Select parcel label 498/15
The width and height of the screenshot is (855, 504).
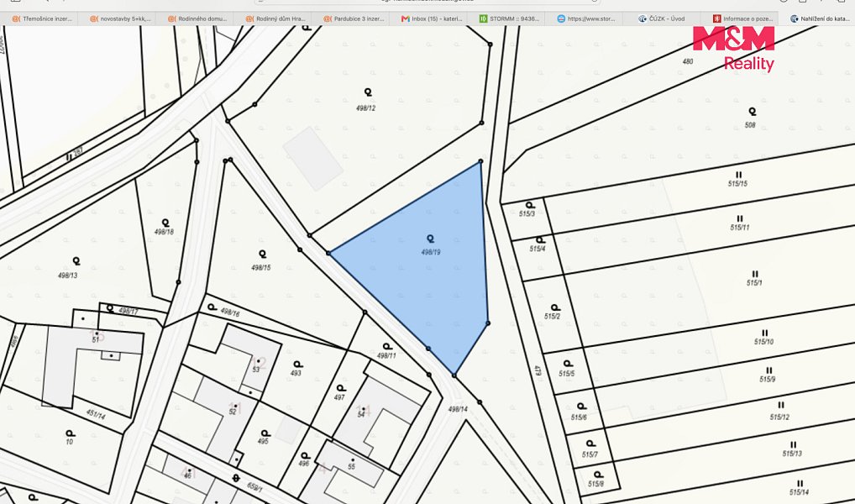260,267
